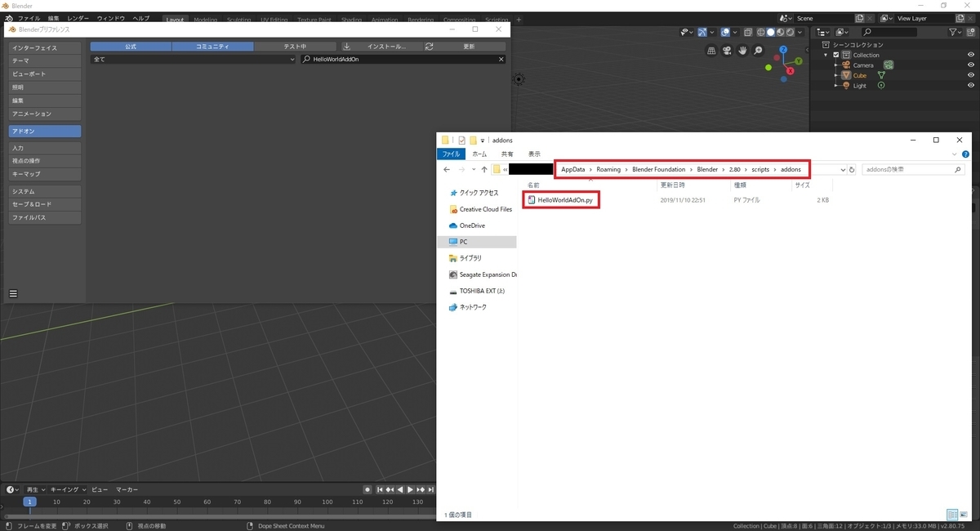Open the Interface (インターフェイス) preferences section
This screenshot has height=531, width=980.
(x=45, y=47)
